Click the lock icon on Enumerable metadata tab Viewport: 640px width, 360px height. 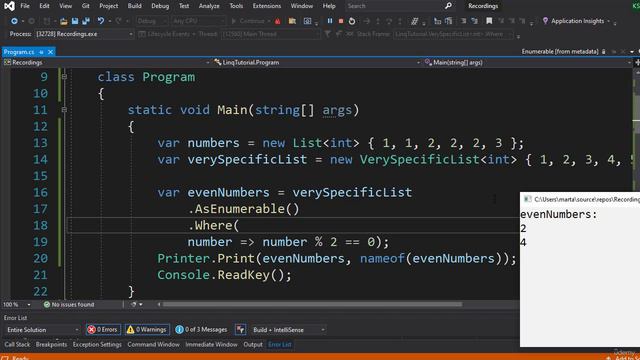click(x=604, y=51)
